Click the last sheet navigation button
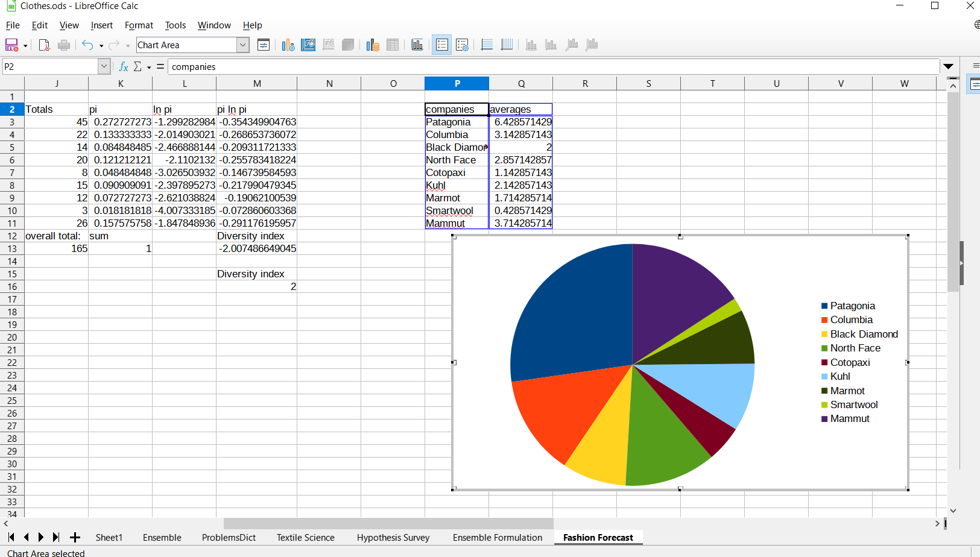The width and height of the screenshot is (980, 557). point(56,538)
